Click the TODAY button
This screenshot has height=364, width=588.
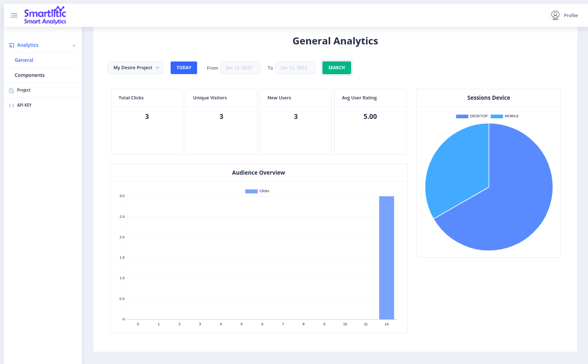coord(184,68)
